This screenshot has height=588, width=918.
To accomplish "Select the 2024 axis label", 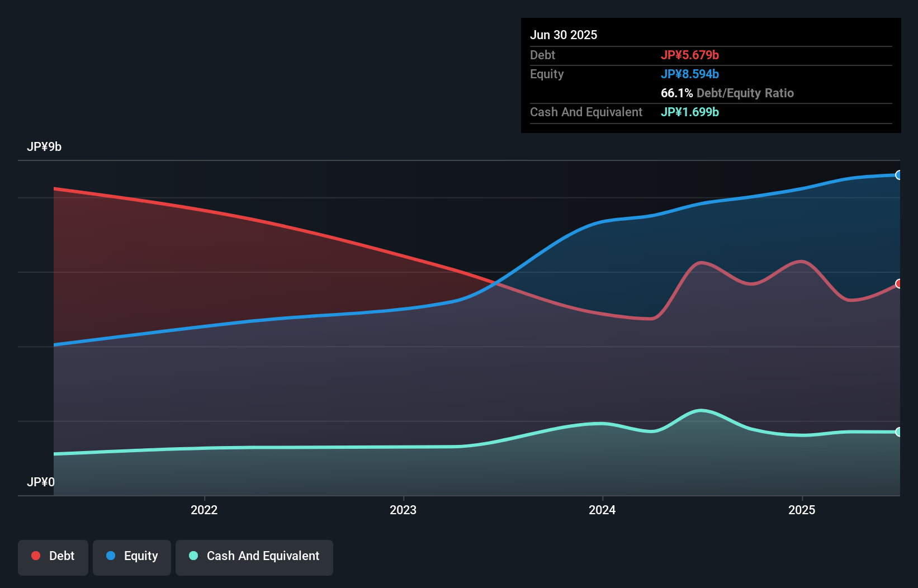I will tap(602, 510).
